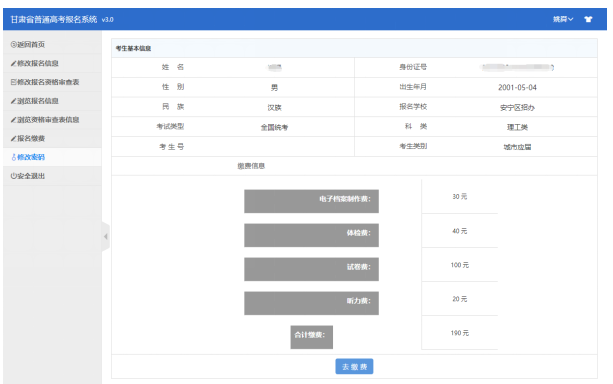Click the pencil icon beside 浏览报名信息
The image size is (613, 384).
tap(14, 101)
